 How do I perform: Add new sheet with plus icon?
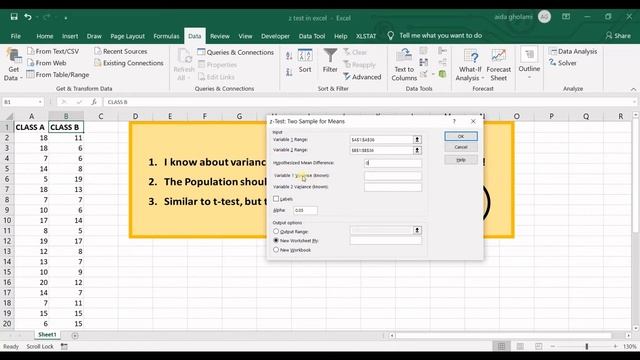[x=75, y=335]
